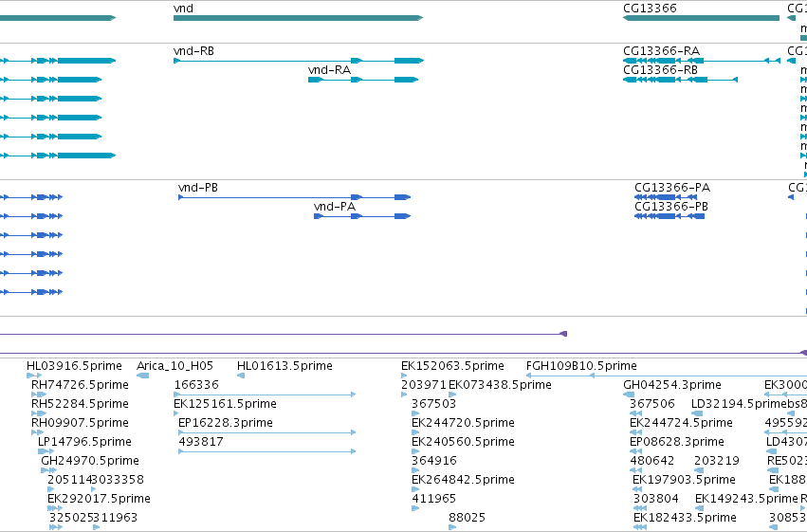Select the Arica_10_H05 label
Screen dimensions: 807x532
click(x=174, y=366)
